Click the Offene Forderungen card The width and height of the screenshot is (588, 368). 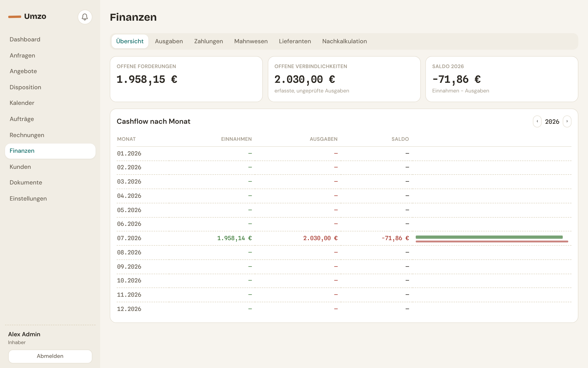coord(186,79)
